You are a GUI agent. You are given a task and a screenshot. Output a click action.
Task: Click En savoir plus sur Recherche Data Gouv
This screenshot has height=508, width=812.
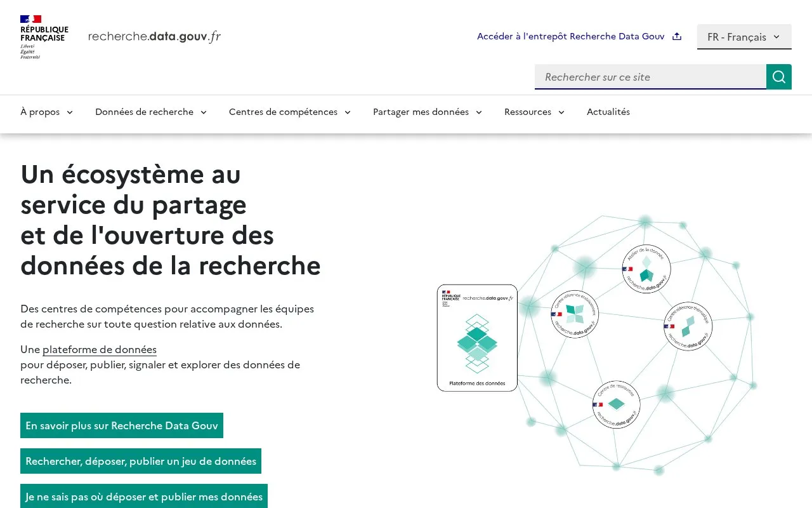coord(122,425)
